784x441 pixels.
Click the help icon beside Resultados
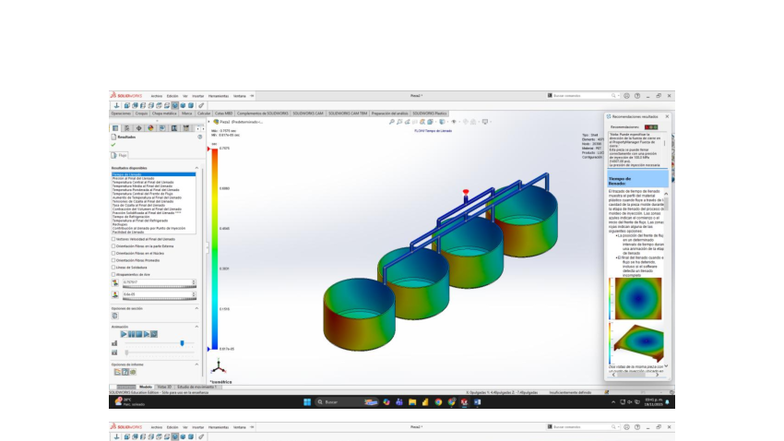(x=200, y=136)
